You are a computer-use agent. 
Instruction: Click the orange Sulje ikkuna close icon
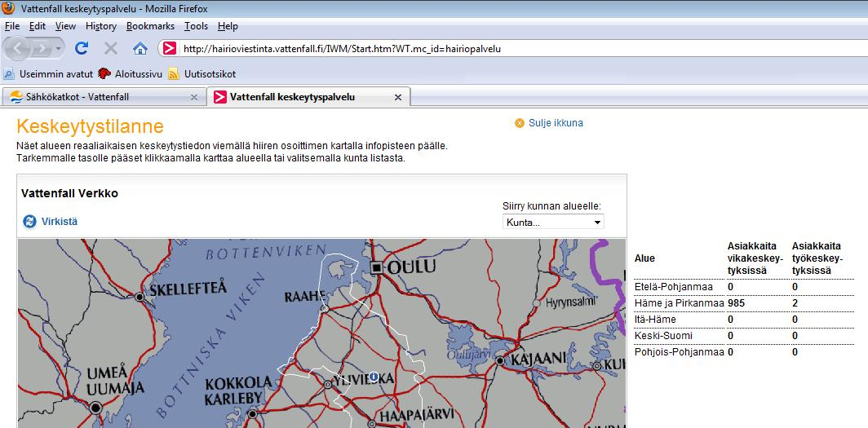519,123
